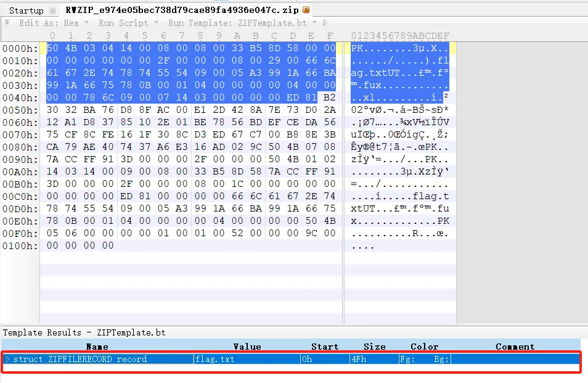Click the Fg: foreground color cell
Image resolution: width=588 pixels, height=383 pixels.
[407, 359]
